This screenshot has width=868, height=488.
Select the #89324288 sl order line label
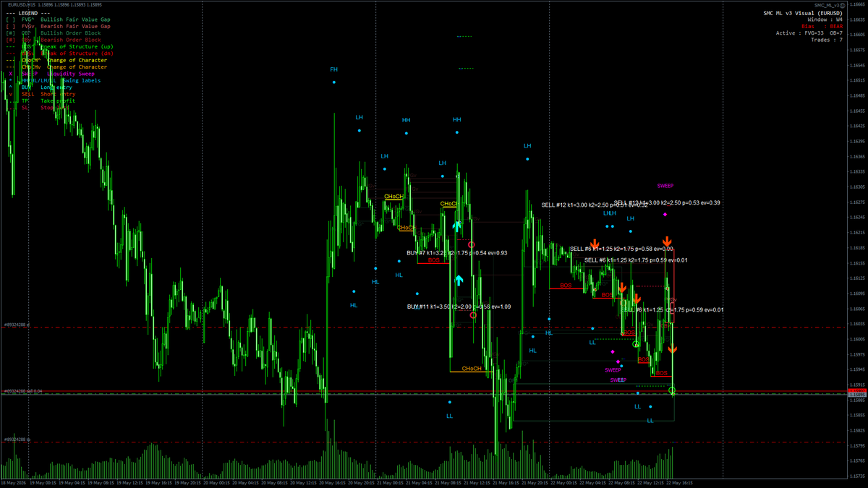[x=17, y=325]
